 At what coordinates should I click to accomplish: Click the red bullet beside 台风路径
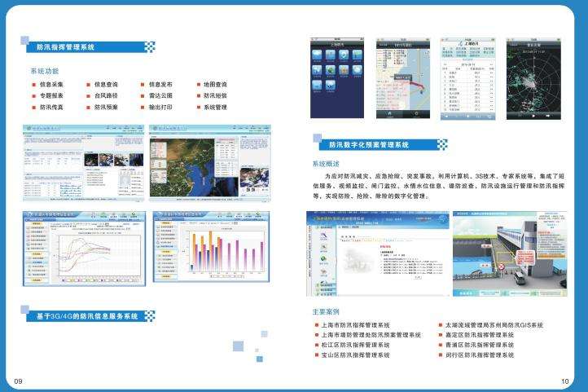point(88,95)
